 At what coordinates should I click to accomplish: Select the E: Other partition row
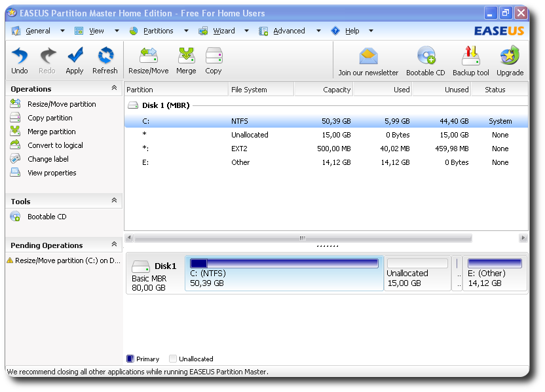click(x=326, y=162)
